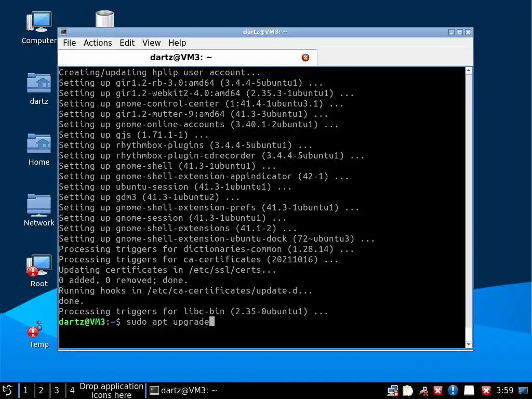Click the terminal window title bar text
This screenshot has width=532, height=399.
pos(265,32)
